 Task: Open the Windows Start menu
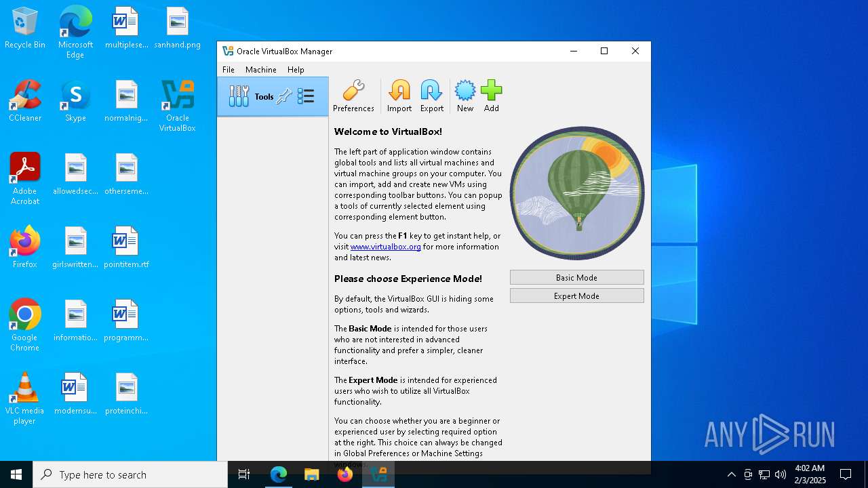coord(16,474)
